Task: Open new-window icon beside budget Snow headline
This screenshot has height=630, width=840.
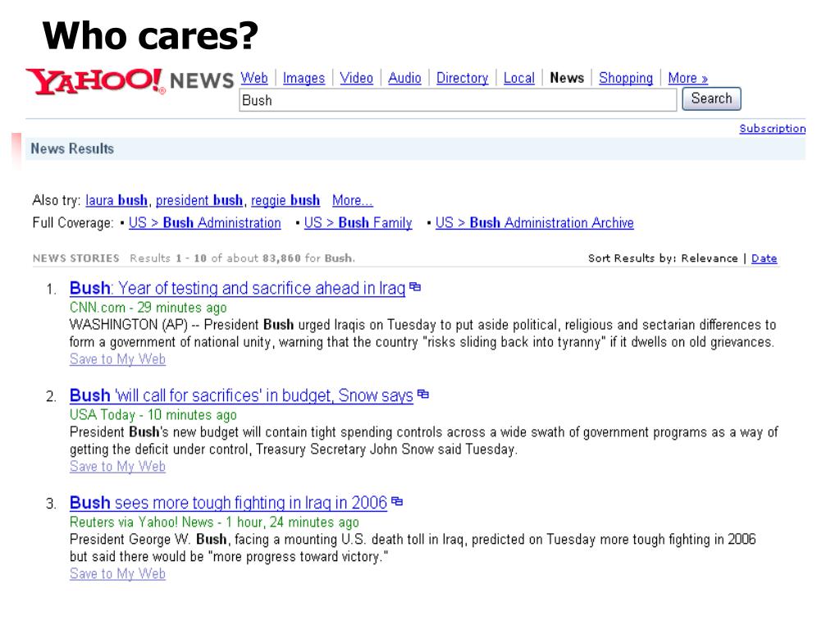Action: click(423, 395)
